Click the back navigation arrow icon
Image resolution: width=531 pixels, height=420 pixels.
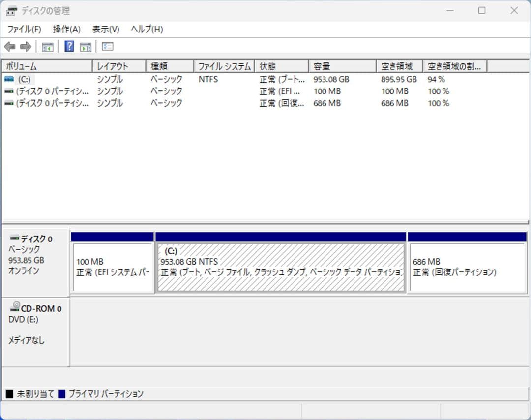tap(9, 46)
